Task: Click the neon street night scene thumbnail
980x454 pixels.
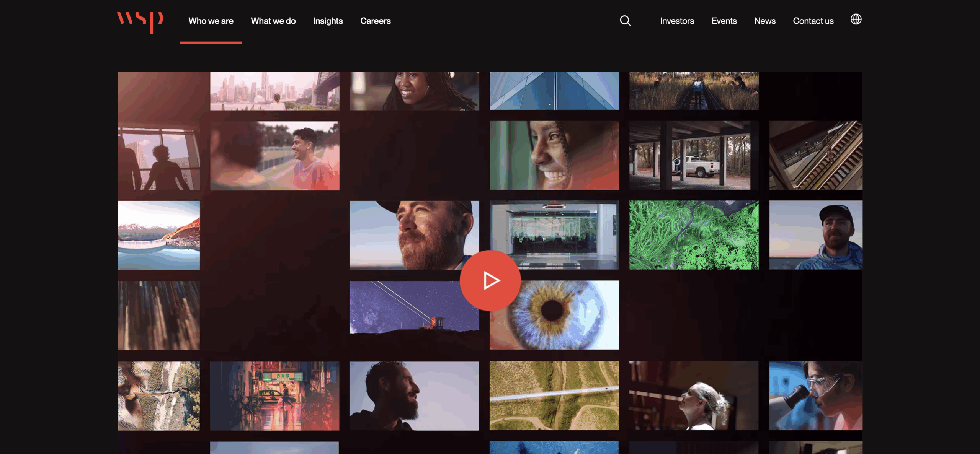Action: click(274, 396)
